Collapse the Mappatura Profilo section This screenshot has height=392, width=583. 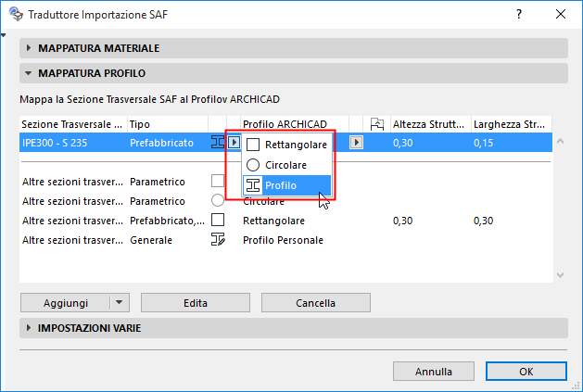[28, 73]
